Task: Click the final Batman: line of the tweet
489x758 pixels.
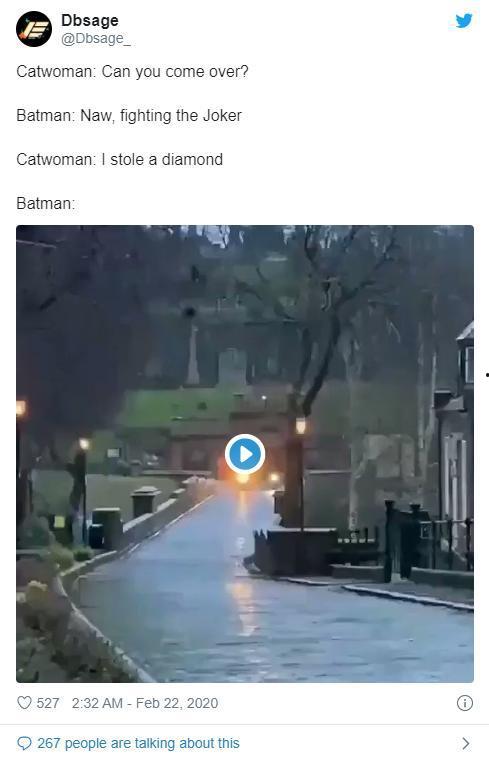Action: 45,204
